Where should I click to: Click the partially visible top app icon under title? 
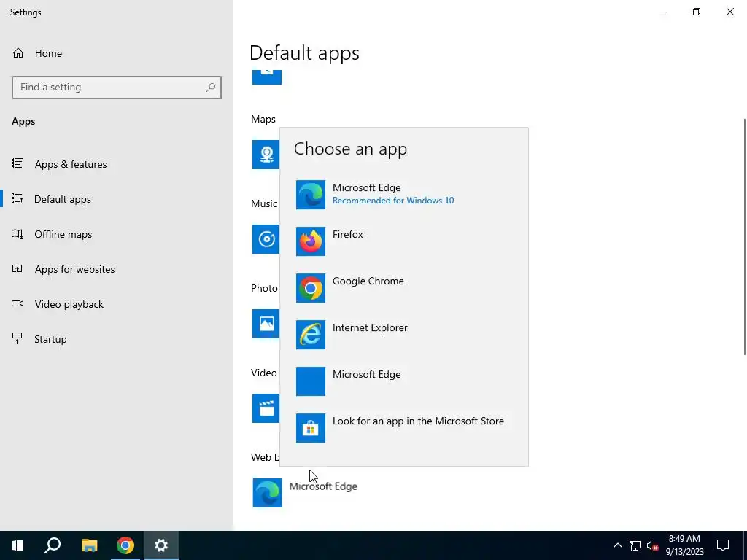[267, 77]
